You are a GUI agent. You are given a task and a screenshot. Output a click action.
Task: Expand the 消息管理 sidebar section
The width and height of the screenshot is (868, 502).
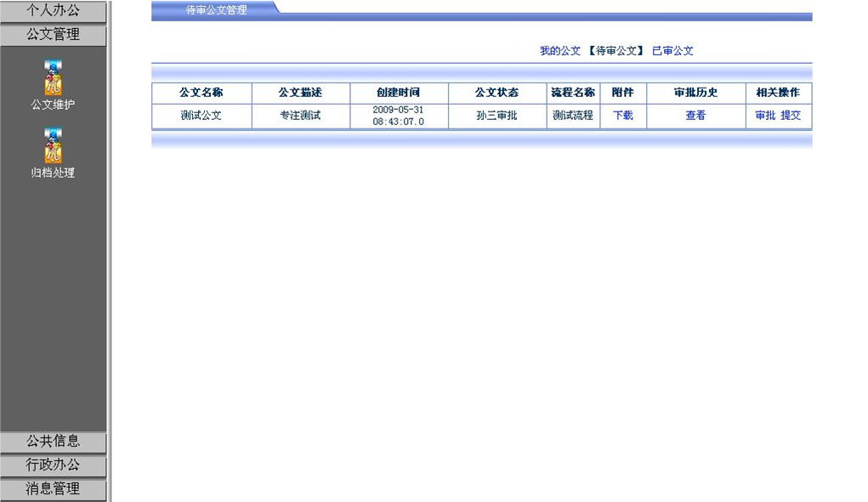coord(54,488)
